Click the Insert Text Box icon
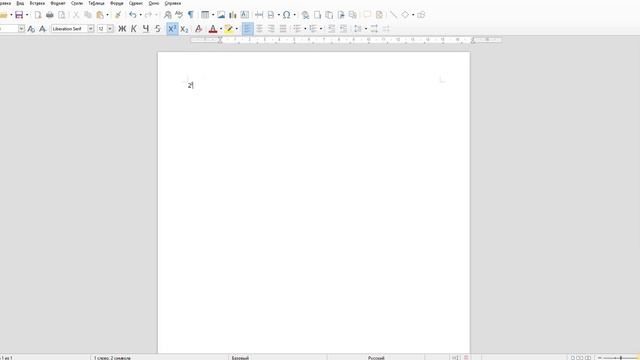 pyautogui.click(x=244, y=15)
